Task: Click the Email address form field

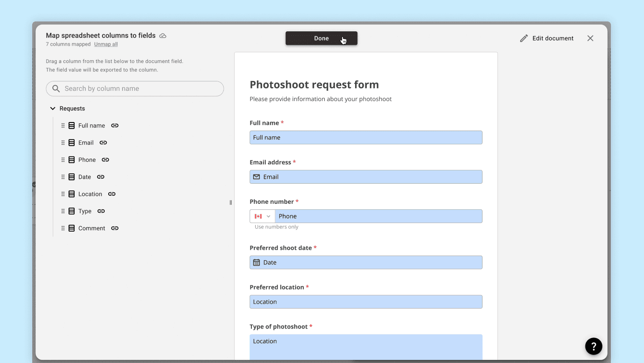Action: (x=366, y=177)
